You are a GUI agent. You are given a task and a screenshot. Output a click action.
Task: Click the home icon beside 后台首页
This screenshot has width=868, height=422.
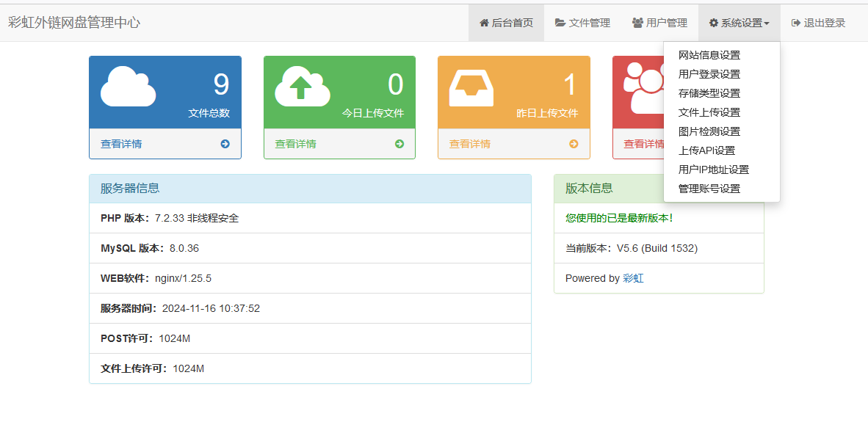484,23
